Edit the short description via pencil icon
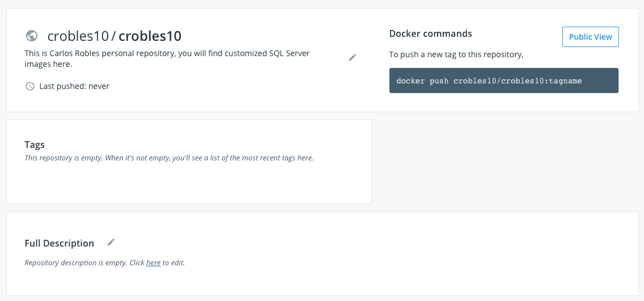 coord(353,57)
